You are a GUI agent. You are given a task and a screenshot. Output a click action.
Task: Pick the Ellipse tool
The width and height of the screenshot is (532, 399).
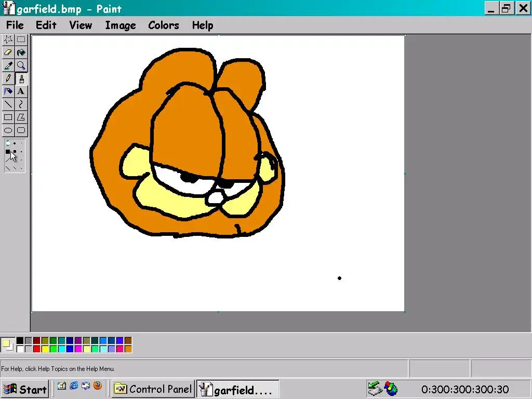(x=8, y=130)
